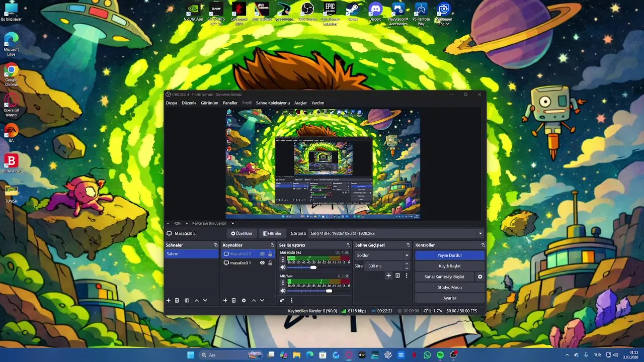The height and width of the screenshot is (362, 644).
Task: Undock the Ses Karıştırıcı panel
Action: click(348, 245)
